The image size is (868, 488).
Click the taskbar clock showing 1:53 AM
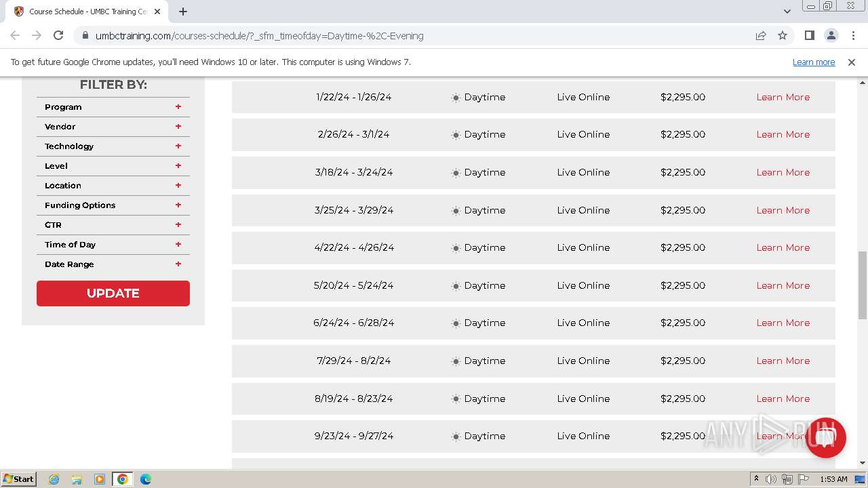pos(833,479)
